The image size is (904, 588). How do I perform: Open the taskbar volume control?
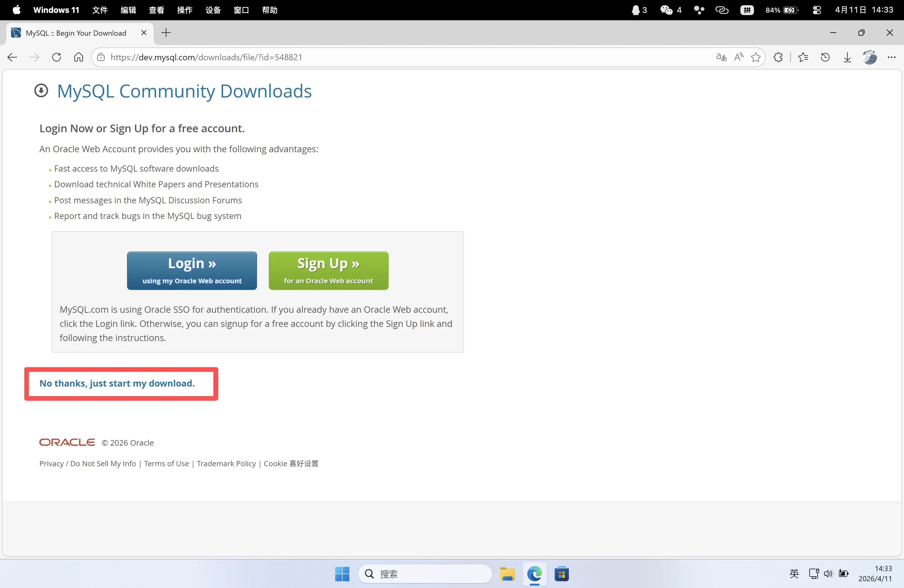[828, 574]
